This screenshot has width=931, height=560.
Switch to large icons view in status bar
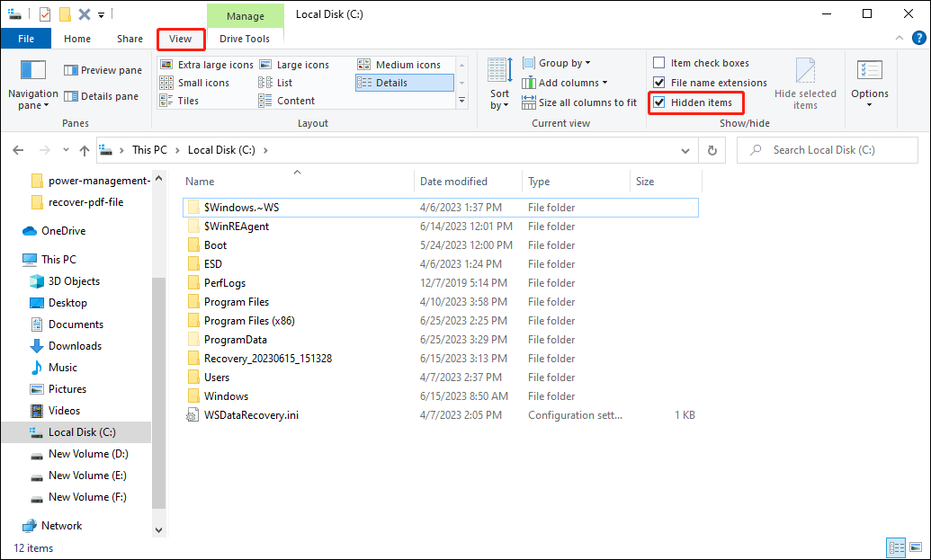click(916, 547)
